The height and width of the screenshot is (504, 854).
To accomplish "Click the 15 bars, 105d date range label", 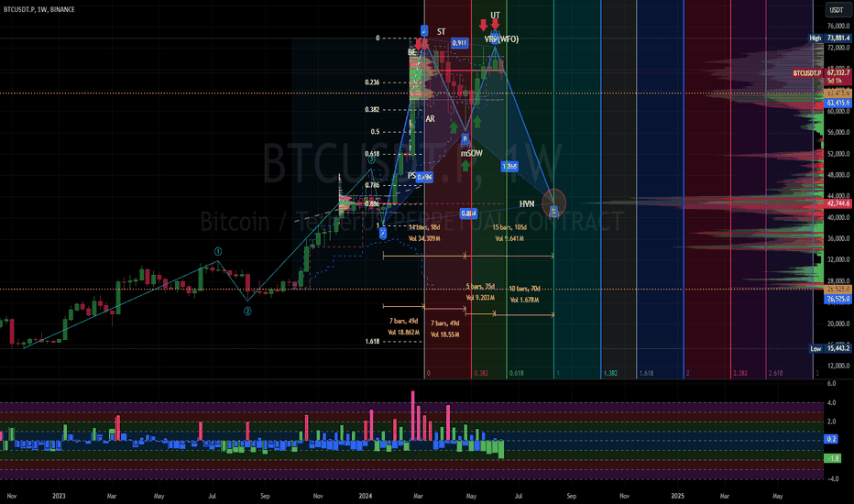I will (x=509, y=227).
